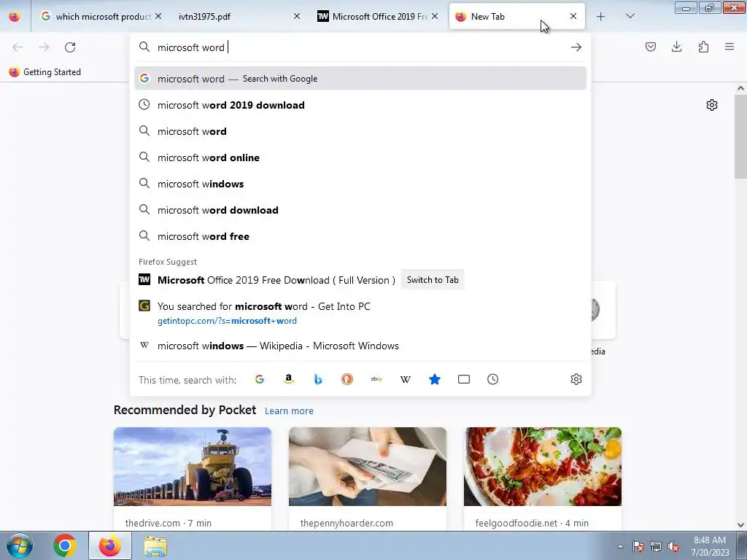This screenshot has height=560, width=747.
Task: Open feelgoodfoodie.net egg dish thumbnail
Action: tap(543, 467)
